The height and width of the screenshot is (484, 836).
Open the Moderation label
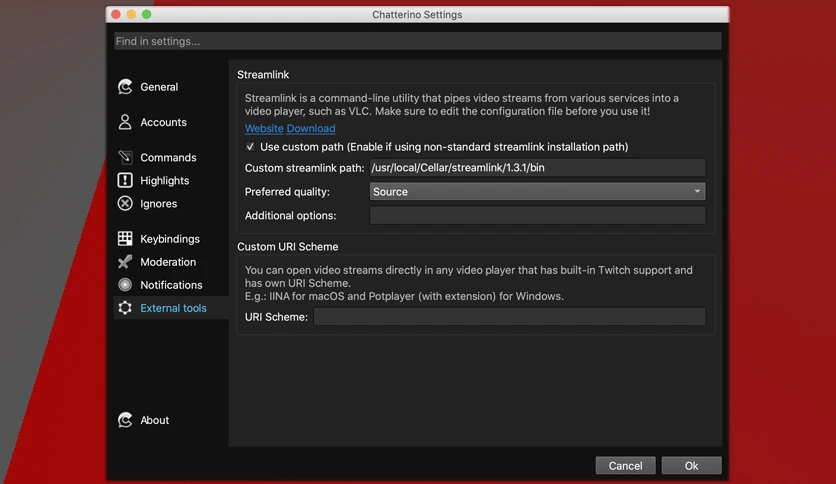coord(168,262)
